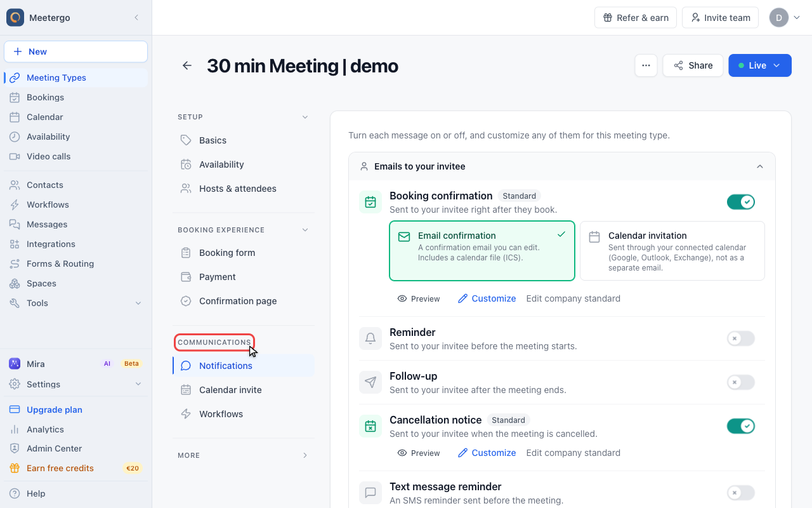The height and width of the screenshot is (508, 812).
Task: Click the Admin Center shield icon
Action: point(15,448)
